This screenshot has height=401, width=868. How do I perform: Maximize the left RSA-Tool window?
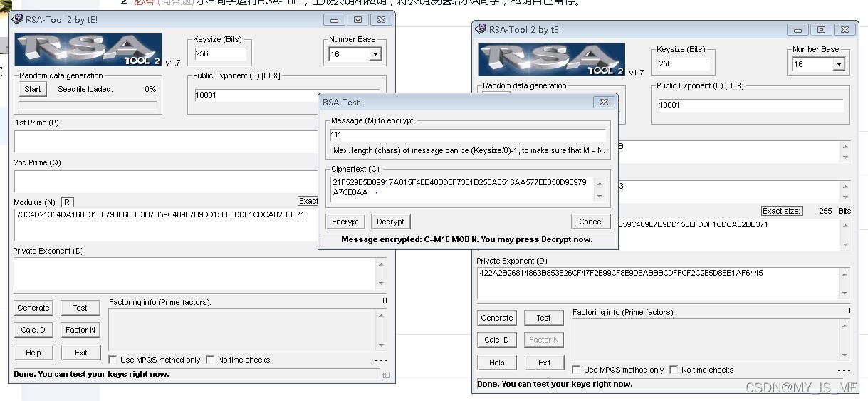(x=357, y=20)
